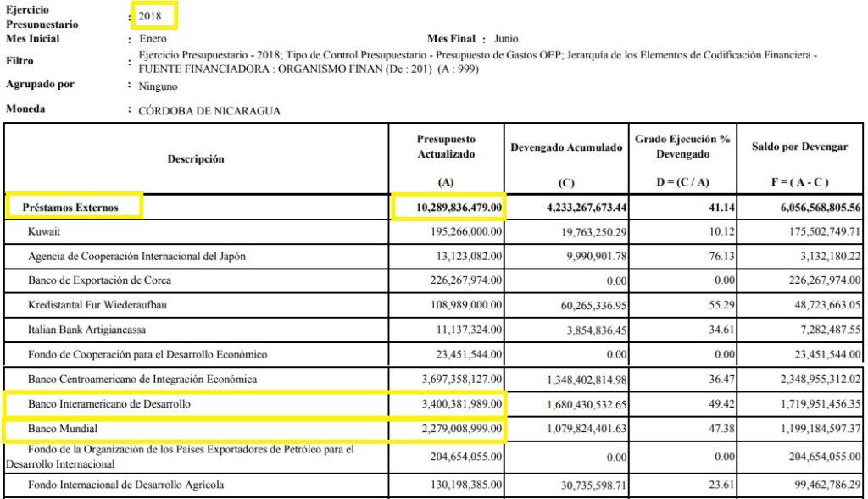Image resolution: width=868 pixels, height=499 pixels.
Task: Select 'Banco Interamericano de Desarrollo' row label
Action: coord(109,404)
